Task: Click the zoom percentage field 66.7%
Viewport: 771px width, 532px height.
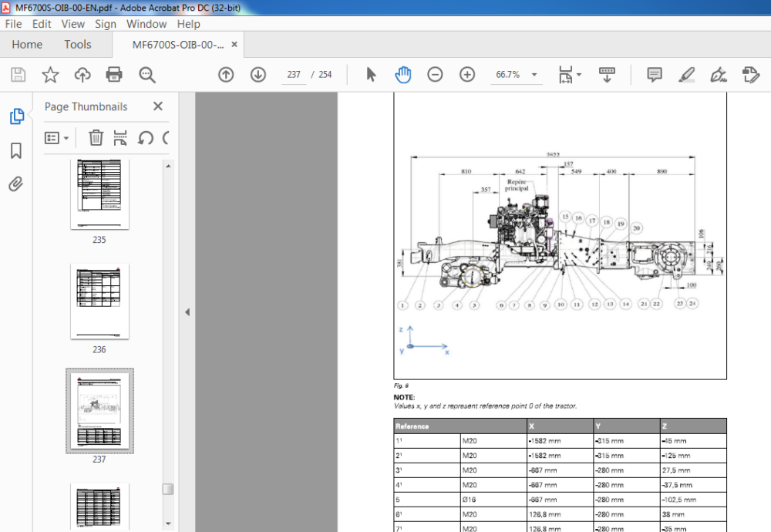Action: point(508,75)
